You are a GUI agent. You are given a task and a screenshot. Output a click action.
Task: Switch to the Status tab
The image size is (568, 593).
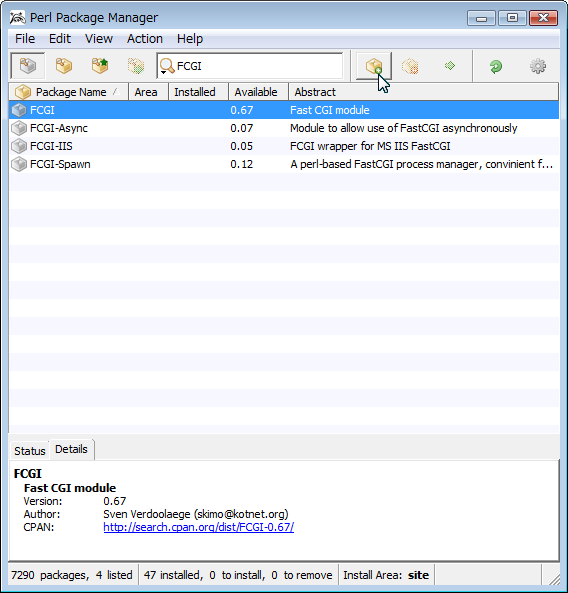coord(29,451)
